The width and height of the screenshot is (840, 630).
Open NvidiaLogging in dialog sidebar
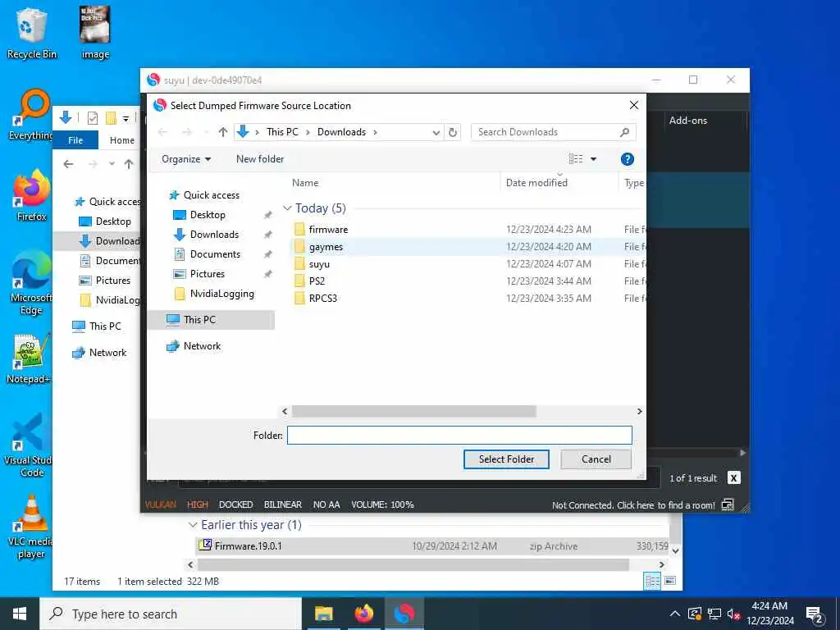click(x=221, y=294)
